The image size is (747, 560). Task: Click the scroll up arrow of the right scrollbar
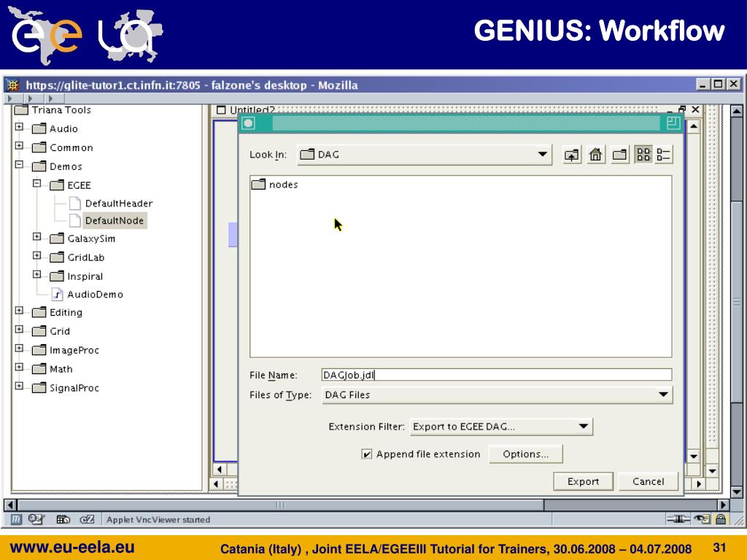(736, 112)
